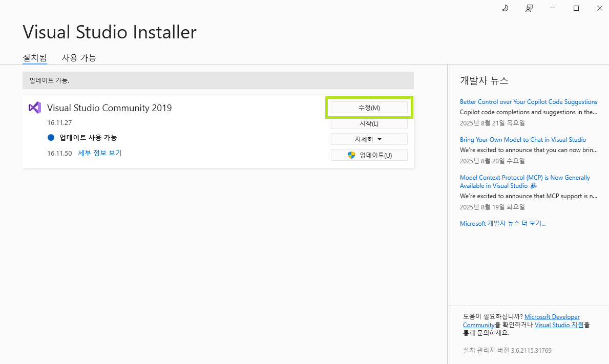
Task: Open Better Control over Copilot Code Suggestions article
Action: tap(529, 102)
